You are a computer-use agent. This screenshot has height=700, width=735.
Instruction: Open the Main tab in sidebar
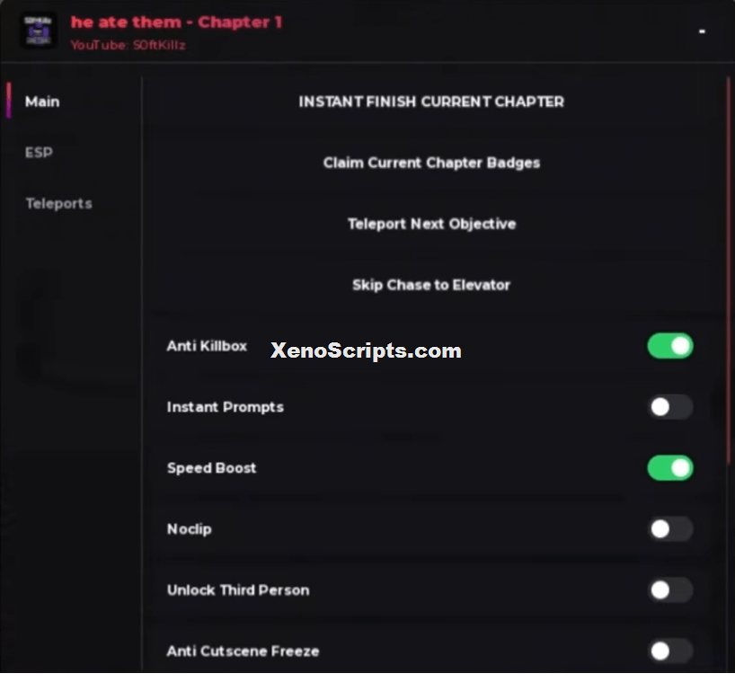click(42, 102)
